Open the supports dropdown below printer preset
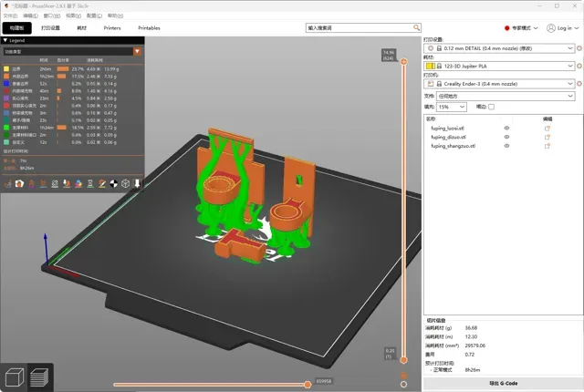 506,96
